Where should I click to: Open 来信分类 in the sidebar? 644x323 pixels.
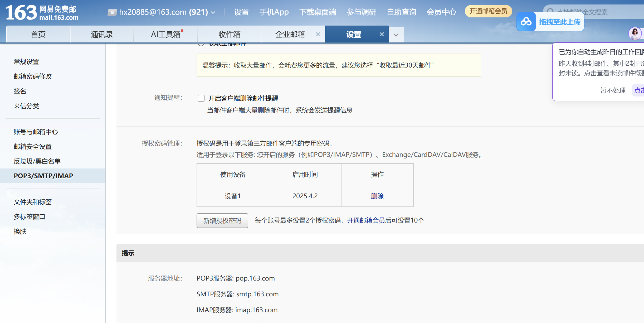pyautogui.click(x=26, y=106)
